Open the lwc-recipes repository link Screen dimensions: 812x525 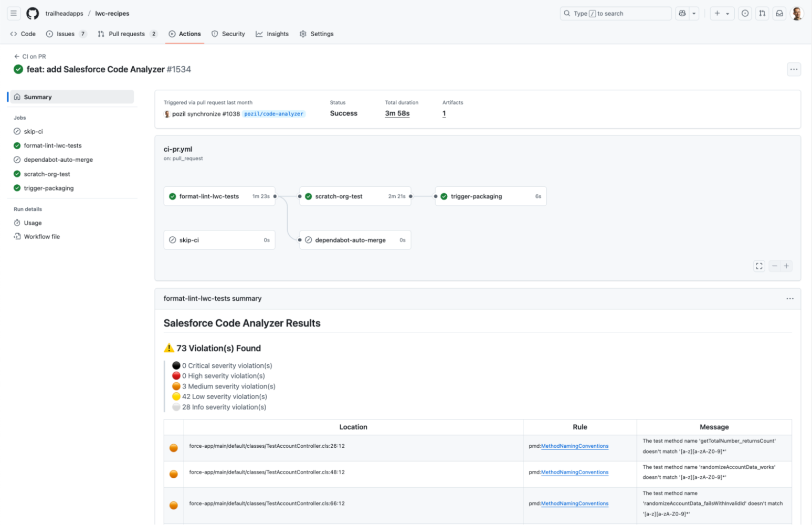click(112, 14)
